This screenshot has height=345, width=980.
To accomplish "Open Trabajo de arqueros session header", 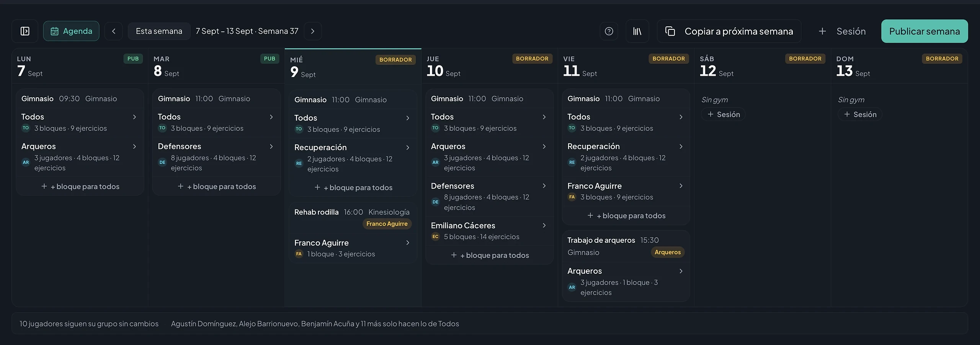I will point(626,246).
